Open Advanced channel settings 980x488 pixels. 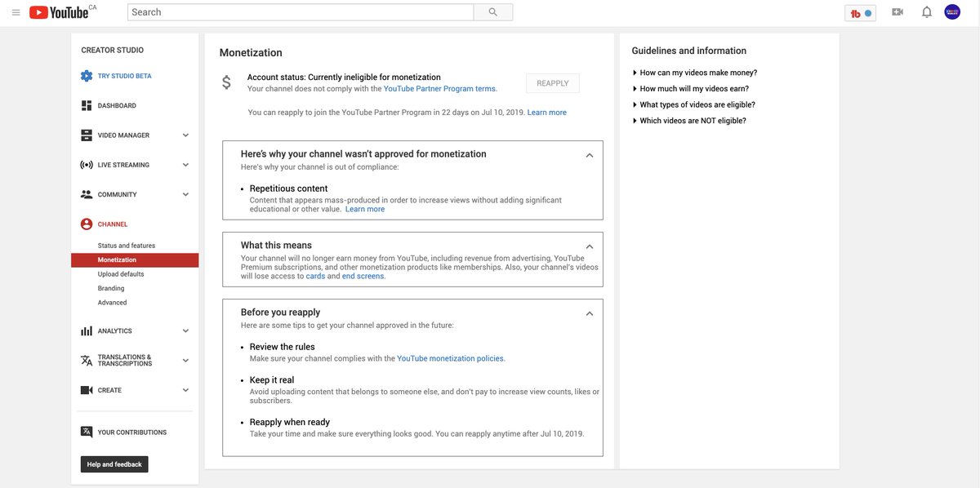pos(113,303)
